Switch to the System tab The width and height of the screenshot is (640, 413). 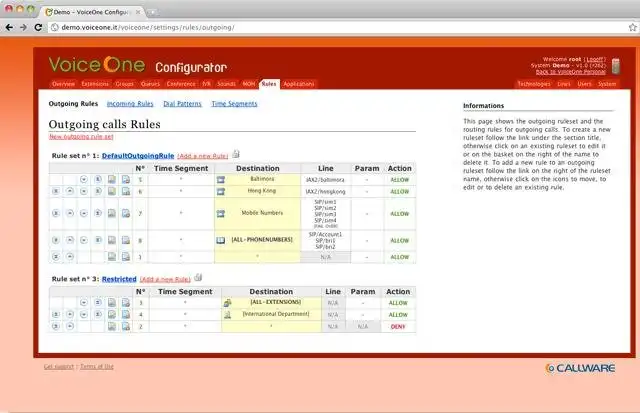pos(607,84)
